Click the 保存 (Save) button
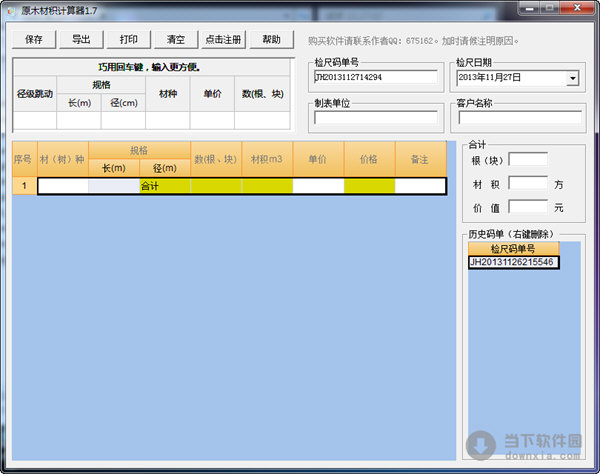Viewport: 600px width, 474px height. 34,39
